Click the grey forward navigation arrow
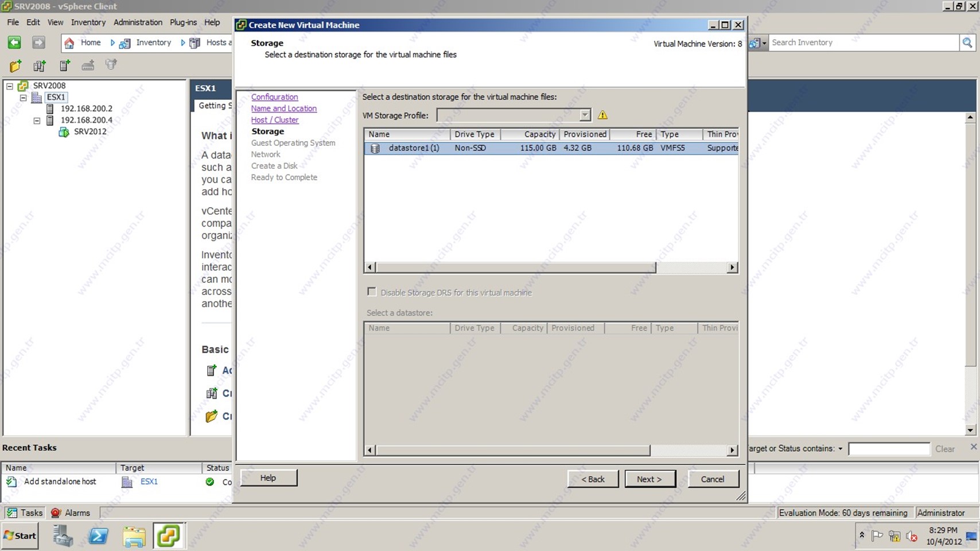The height and width of the screenshot is (551, 980). [38, 42]
